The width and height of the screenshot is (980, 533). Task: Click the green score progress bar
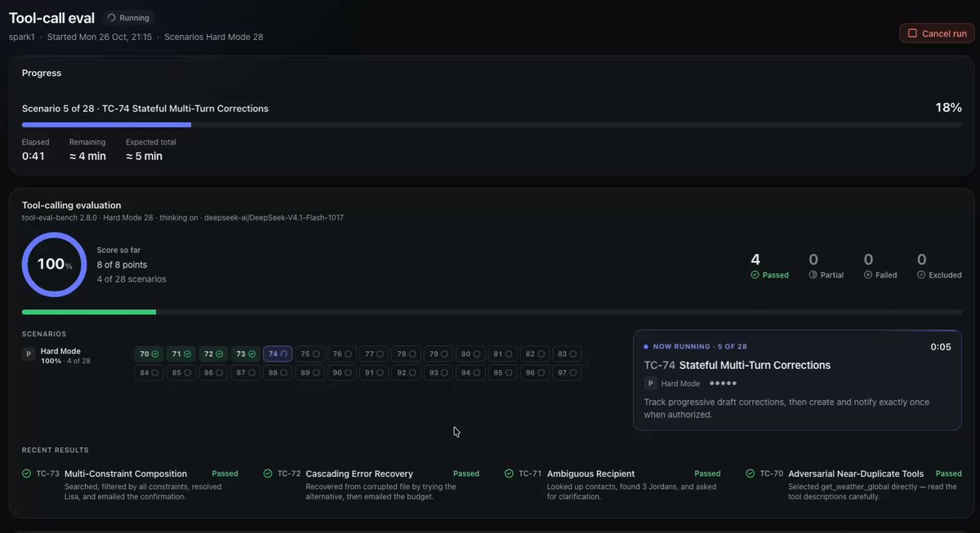pos(492,312)
